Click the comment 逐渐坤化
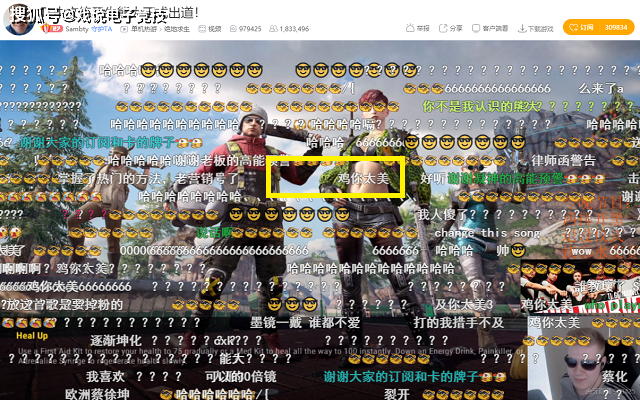The width and height of the screenshot is (640, 400). point(116,340)
